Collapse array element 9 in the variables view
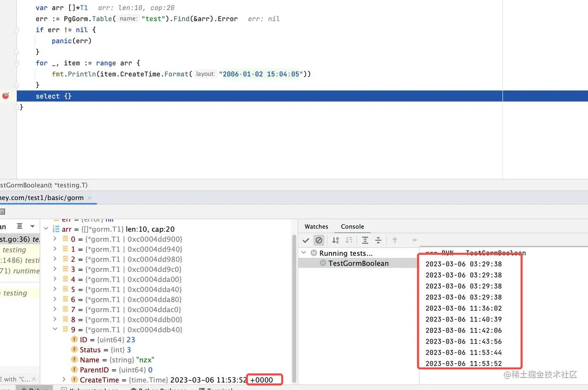588x390 pixels. pos(55,329)
